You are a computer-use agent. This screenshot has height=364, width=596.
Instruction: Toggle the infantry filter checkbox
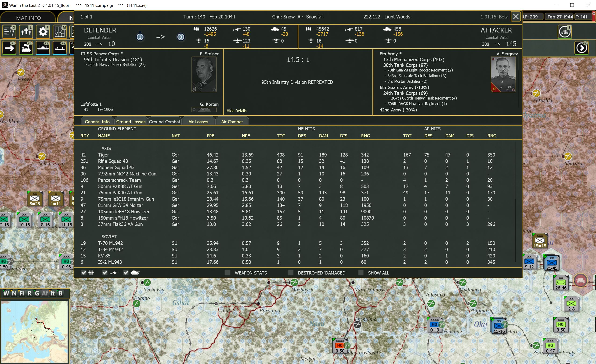pos(84,273)
